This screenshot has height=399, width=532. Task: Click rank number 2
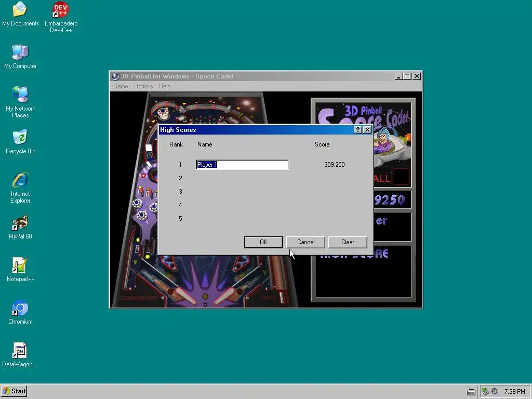click(x=180, y=178)
